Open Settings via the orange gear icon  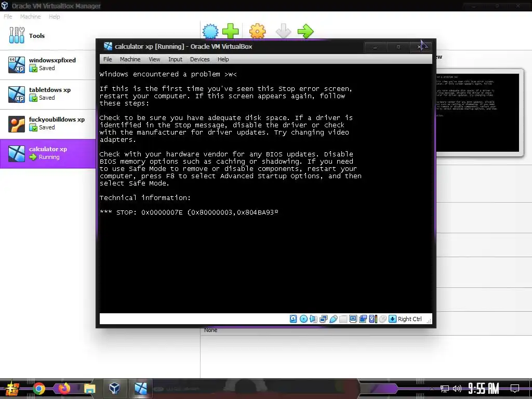(258, 31)
